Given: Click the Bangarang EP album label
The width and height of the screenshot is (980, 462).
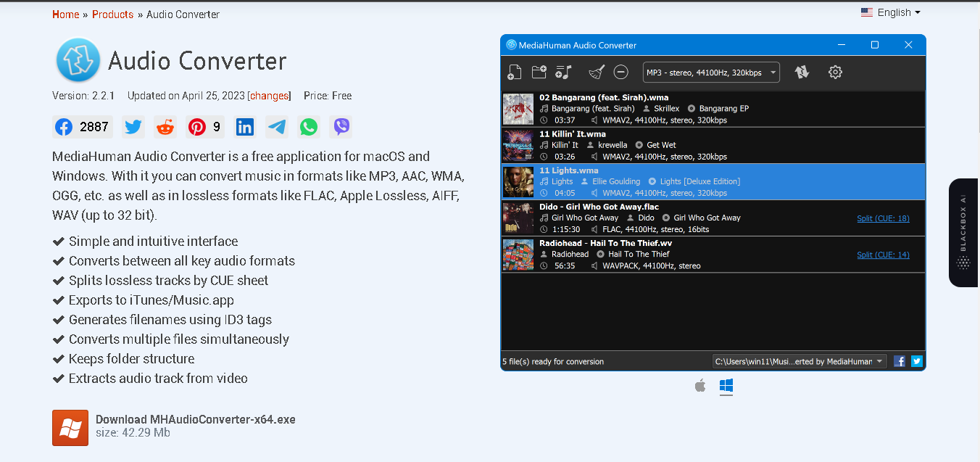Looking at the screenshot, I should pyautogui.click(x=724, y=109).
